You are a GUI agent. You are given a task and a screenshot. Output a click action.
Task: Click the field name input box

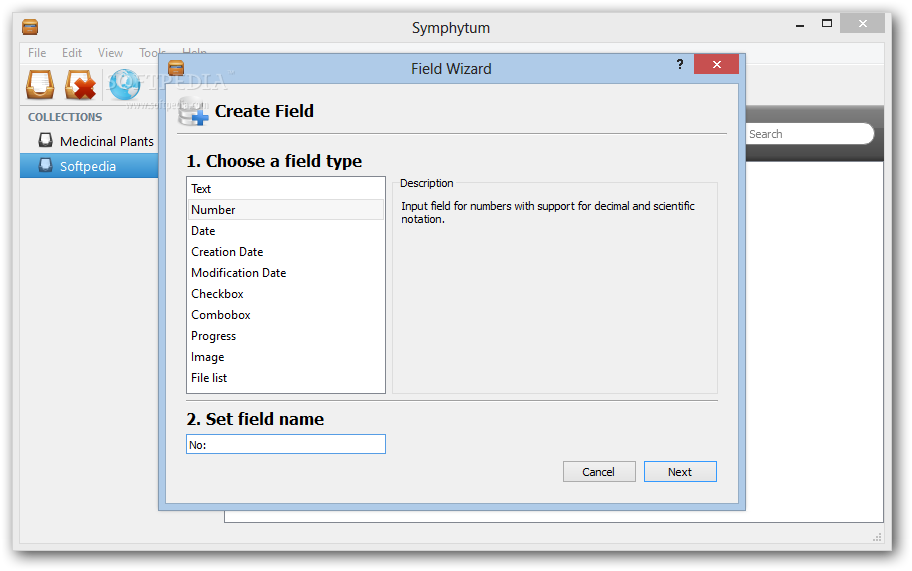286,444
